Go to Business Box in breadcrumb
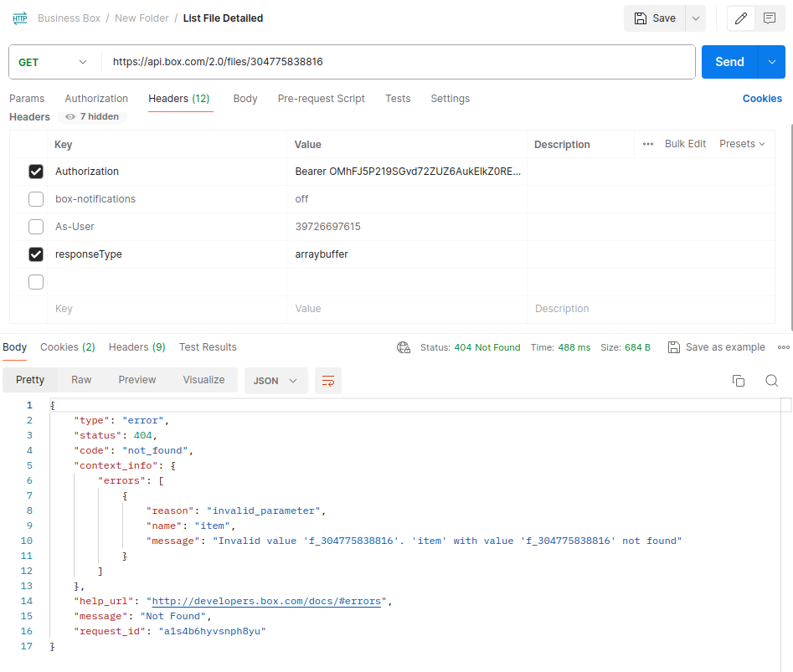 coord(70,18)
